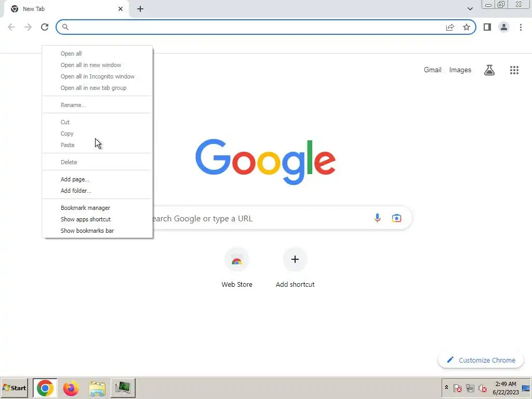
Task: Click Open all in new tab group
Action: tap(97, 88)
